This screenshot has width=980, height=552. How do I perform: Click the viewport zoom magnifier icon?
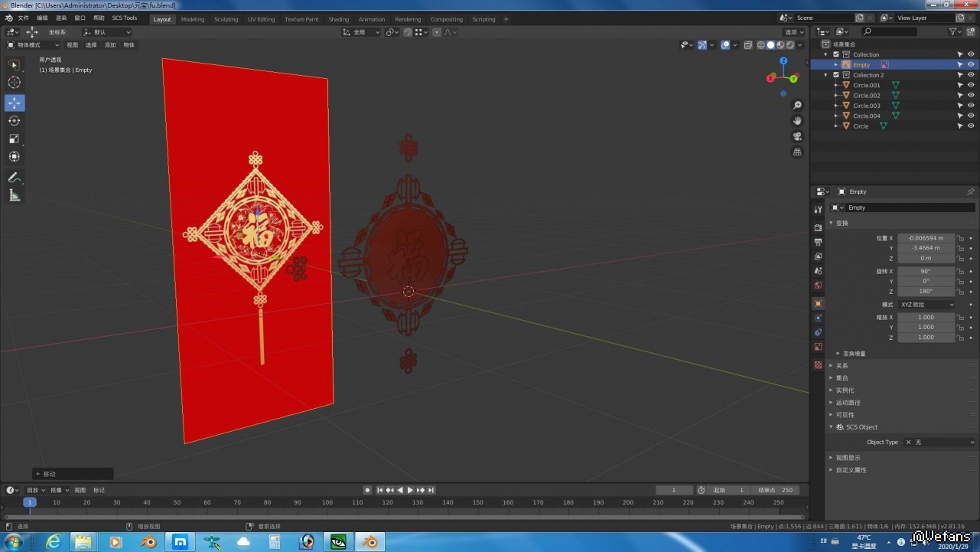[x=797, y=105]
